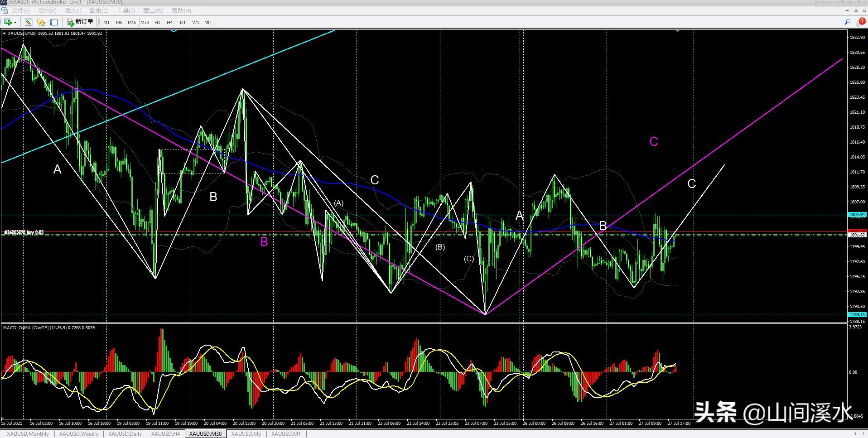Switch to the MN timeframe
This screenshot has height=438, width=868.
208,22
